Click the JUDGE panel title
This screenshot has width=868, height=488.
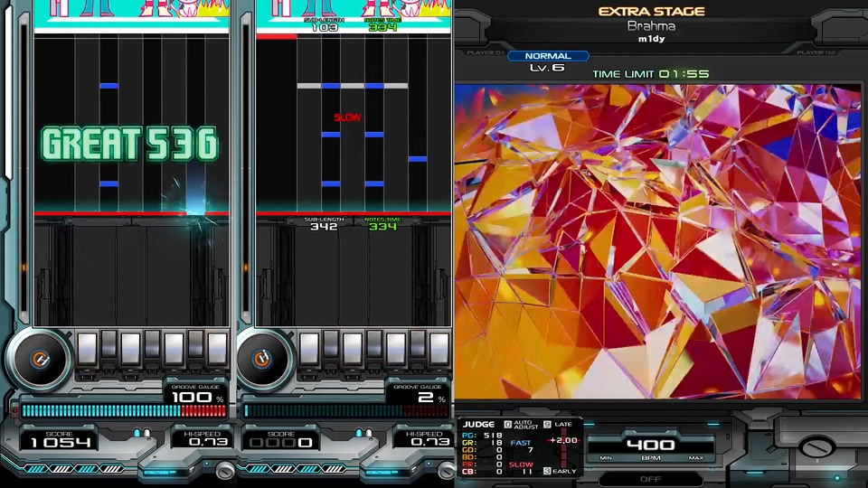(x=479, y=425)
